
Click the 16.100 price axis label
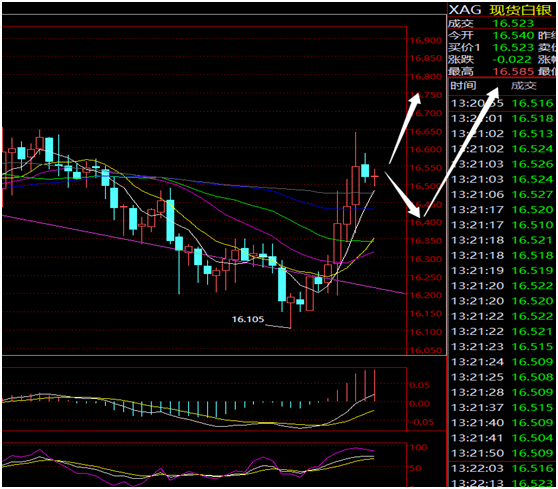426,332
